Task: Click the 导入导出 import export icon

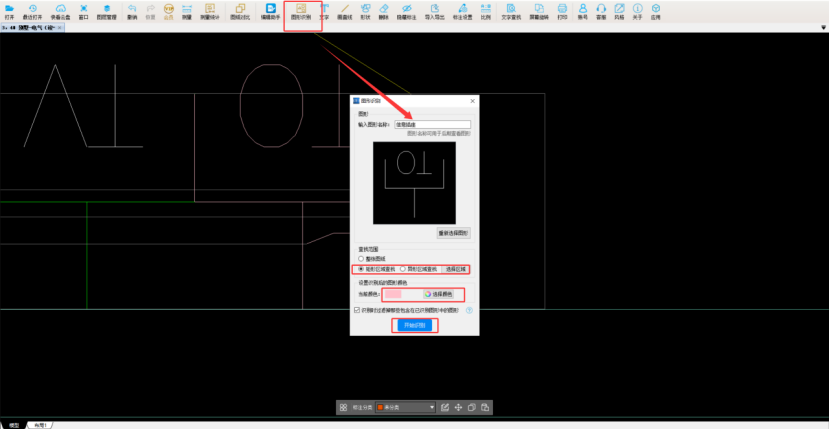Action: coord(436,12)
